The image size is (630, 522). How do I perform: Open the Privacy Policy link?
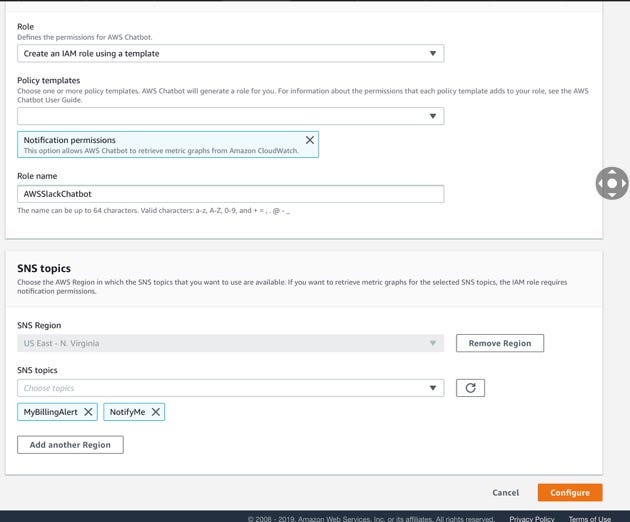[x=532, y=519]
